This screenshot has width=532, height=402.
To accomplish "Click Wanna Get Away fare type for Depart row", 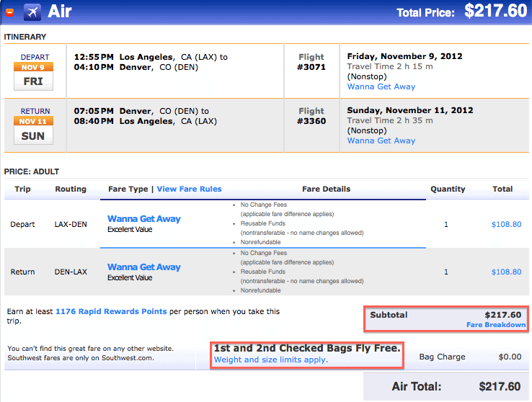I will [x=144, y=219].
